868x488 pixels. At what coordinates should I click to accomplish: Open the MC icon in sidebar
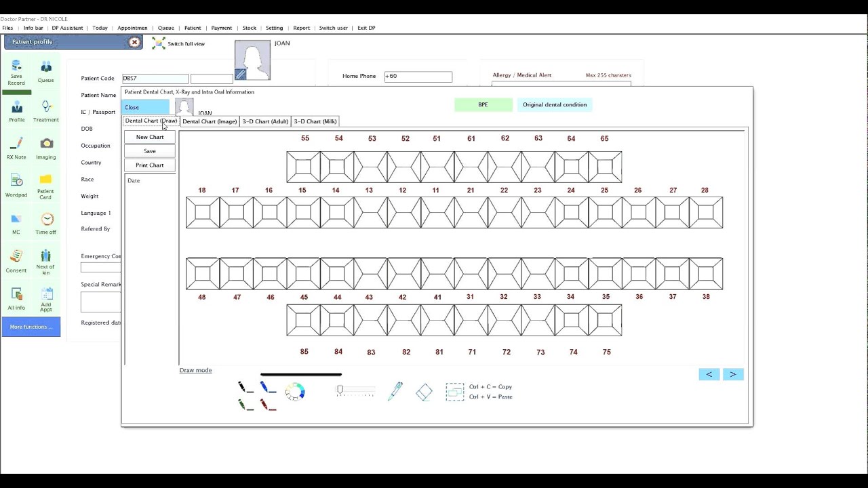[x=16, y=224]
